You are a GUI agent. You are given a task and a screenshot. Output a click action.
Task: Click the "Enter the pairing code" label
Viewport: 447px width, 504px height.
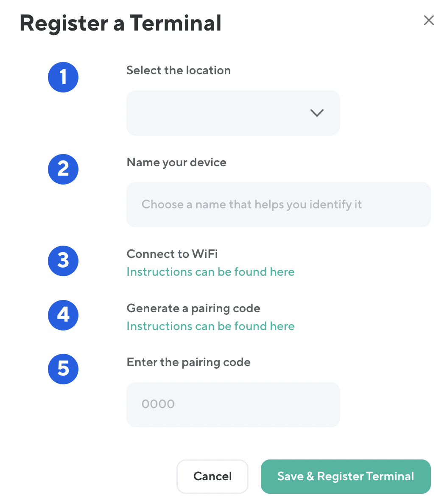click(x=188, y=362)
